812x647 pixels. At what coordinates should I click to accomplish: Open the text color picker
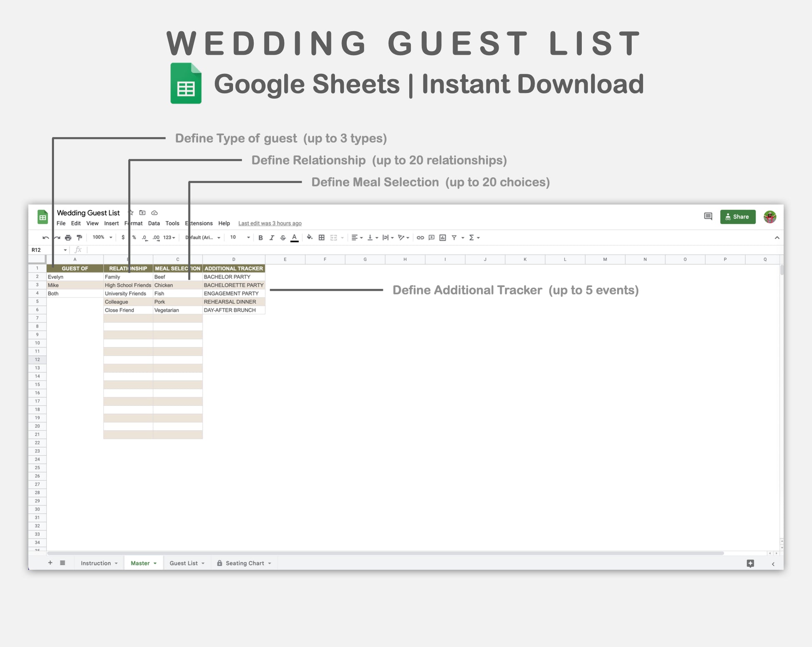click(294, 238)
